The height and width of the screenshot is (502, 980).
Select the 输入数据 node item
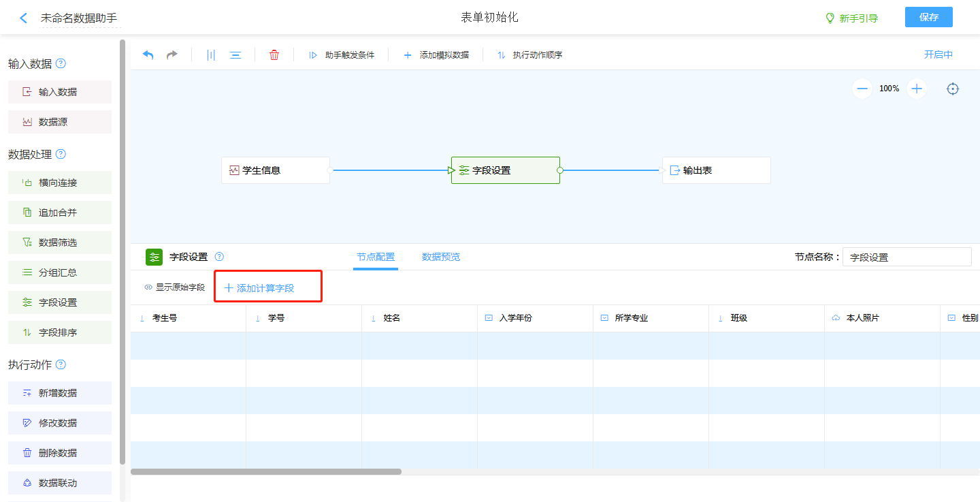click(60, 92)
